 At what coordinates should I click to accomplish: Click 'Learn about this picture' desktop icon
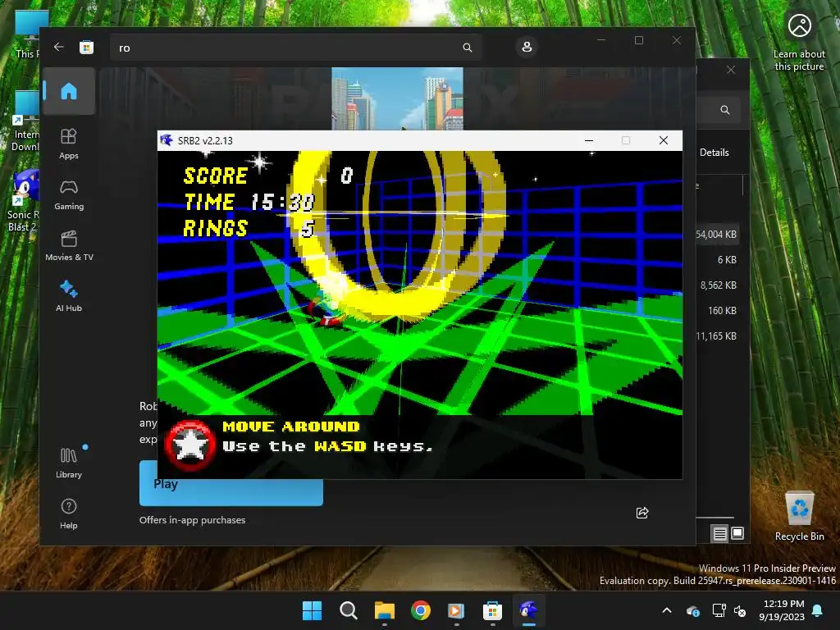[x=799, y=42]
